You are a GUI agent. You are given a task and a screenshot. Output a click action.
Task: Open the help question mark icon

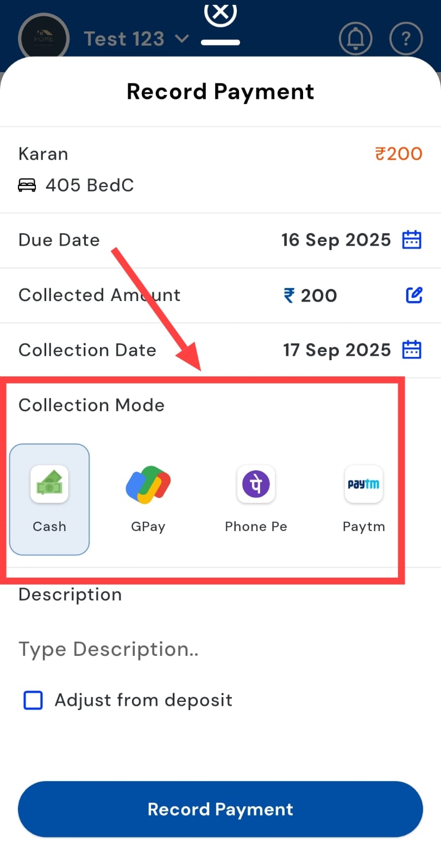(406, 39)
